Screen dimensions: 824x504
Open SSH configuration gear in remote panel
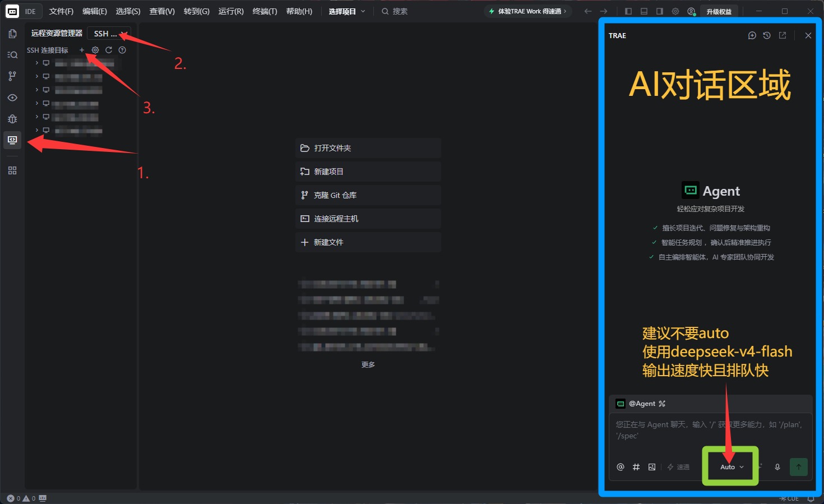pos(95,50)
